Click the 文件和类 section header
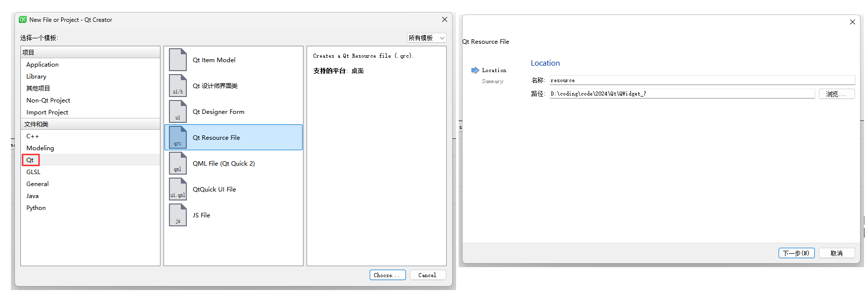The width and height of the screenshot is (868, 297). 90,124
